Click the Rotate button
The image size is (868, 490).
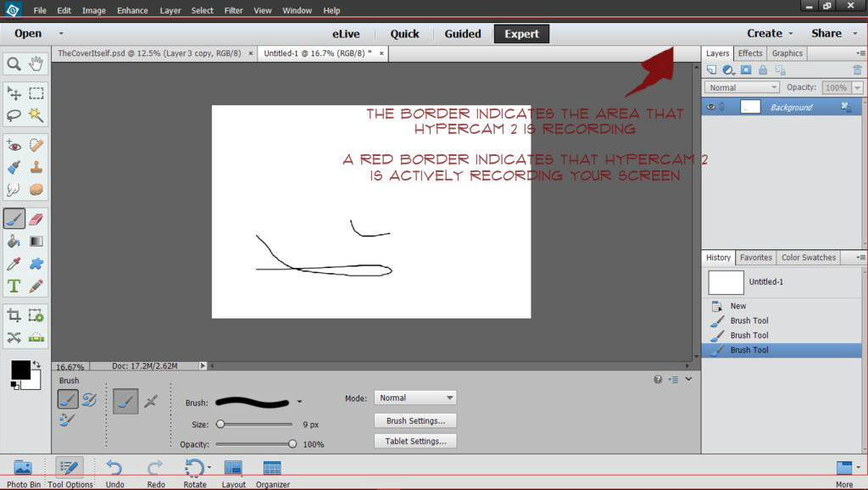point(195,472)
